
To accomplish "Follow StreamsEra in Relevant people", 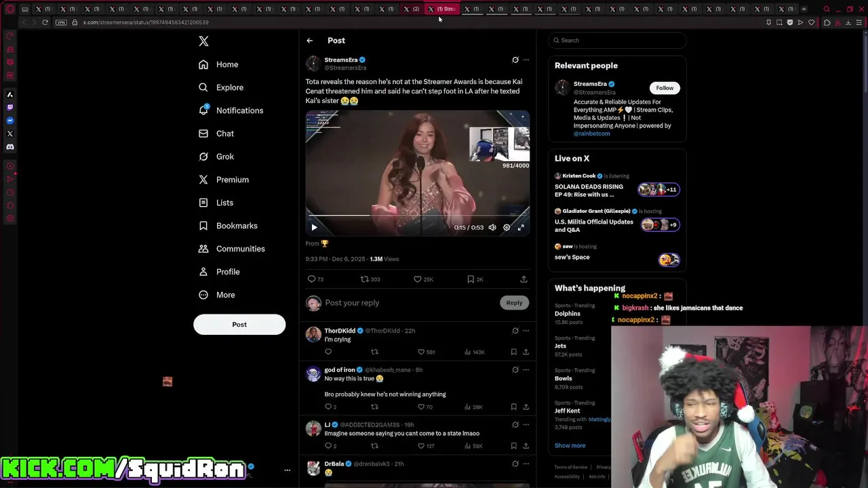I will point(665,88).
